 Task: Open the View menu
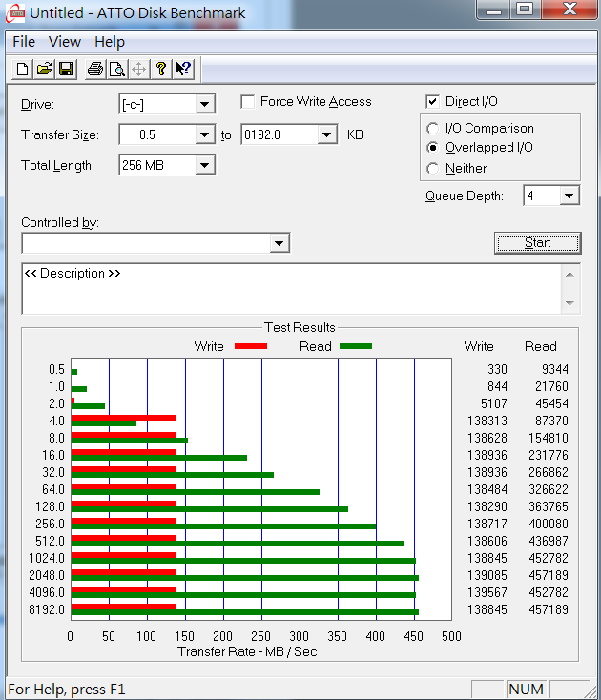[x=65, y=42]
